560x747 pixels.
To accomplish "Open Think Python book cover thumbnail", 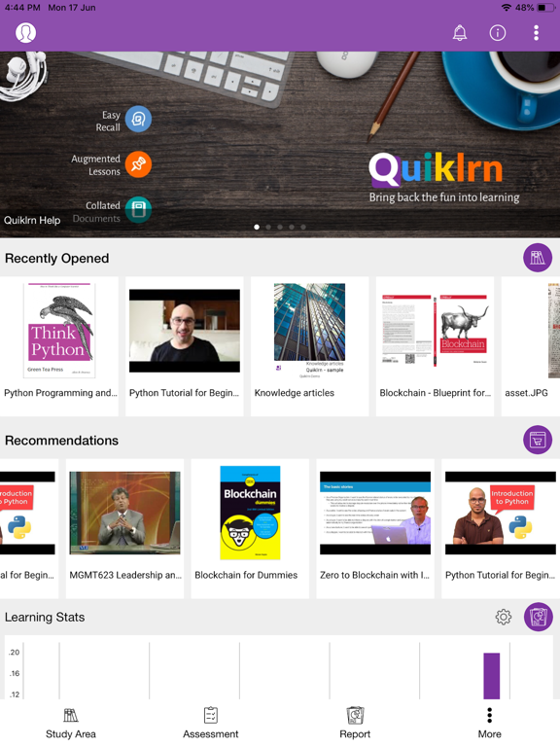I will point(59,331).
